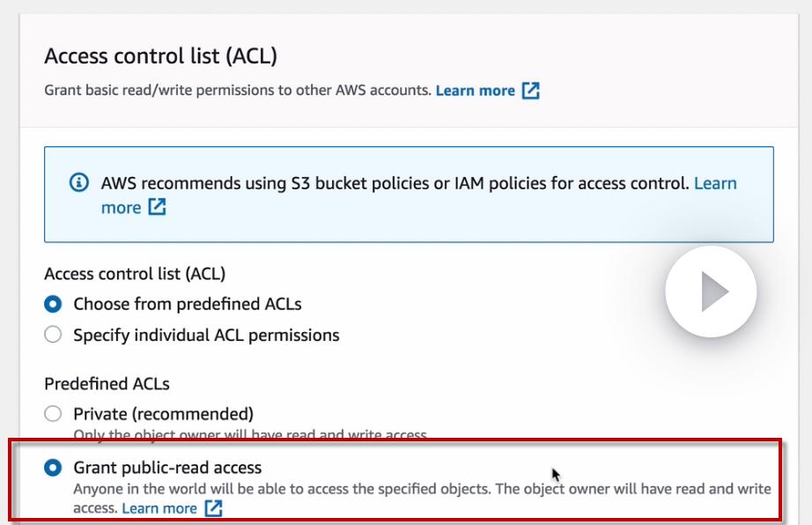Click the "Predefined ACLs" section label
The height and width of the screenshot is (525, 812).
coord(107,384)
